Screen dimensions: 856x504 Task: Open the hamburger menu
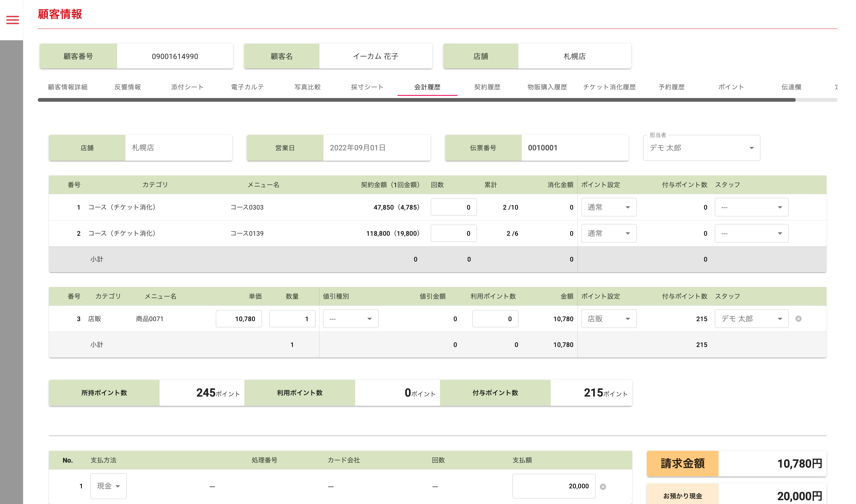pyautogui.click(x=13, y=20)
